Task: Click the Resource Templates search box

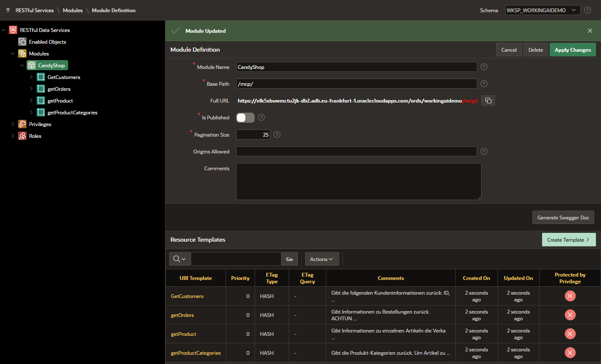Action: [x=236, y=259]
